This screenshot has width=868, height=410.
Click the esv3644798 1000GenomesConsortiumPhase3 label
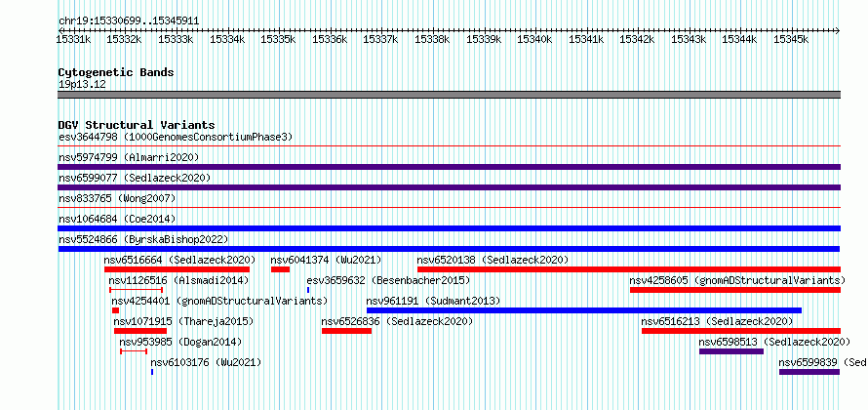pos(176,137)
